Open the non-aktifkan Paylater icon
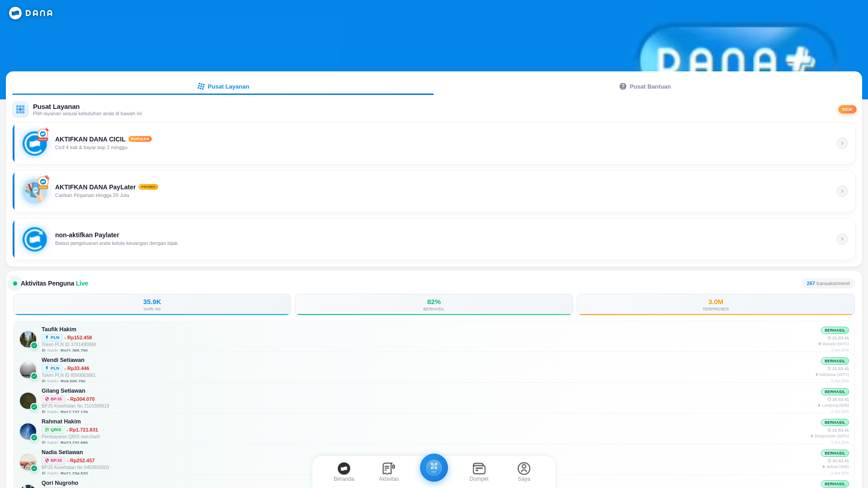Image resolution: width=868 pixels, height=488 pixels. (x=35, y=239)
